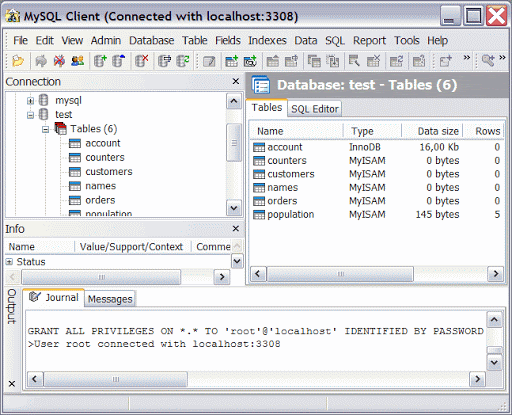Click the population table icon in the list
Image resolution: width=512 pixels, height=415 pixels.
259,215
